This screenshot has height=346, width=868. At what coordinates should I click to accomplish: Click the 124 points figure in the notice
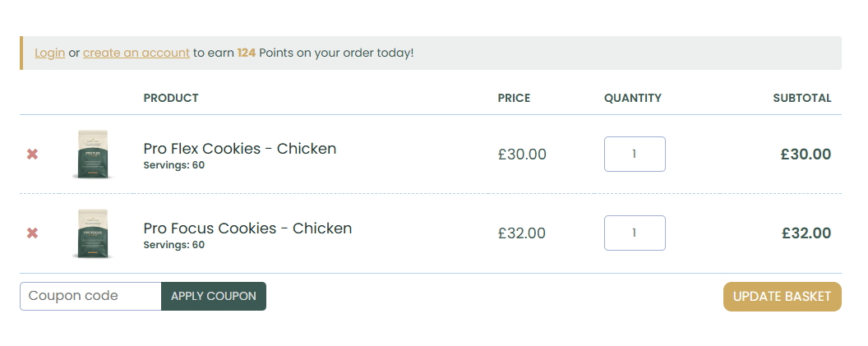[x=247, y=53]
